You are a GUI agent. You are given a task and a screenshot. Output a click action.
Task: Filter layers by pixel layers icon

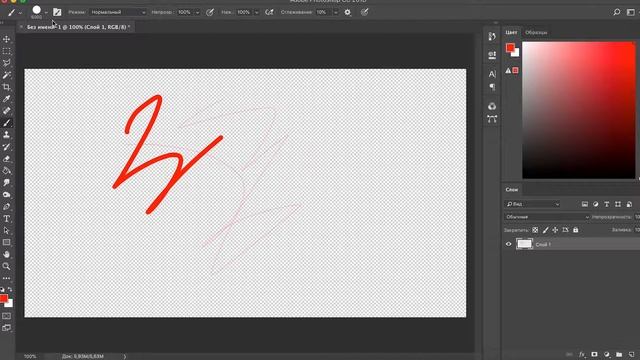pyautogui.click(x=585, y=204)
